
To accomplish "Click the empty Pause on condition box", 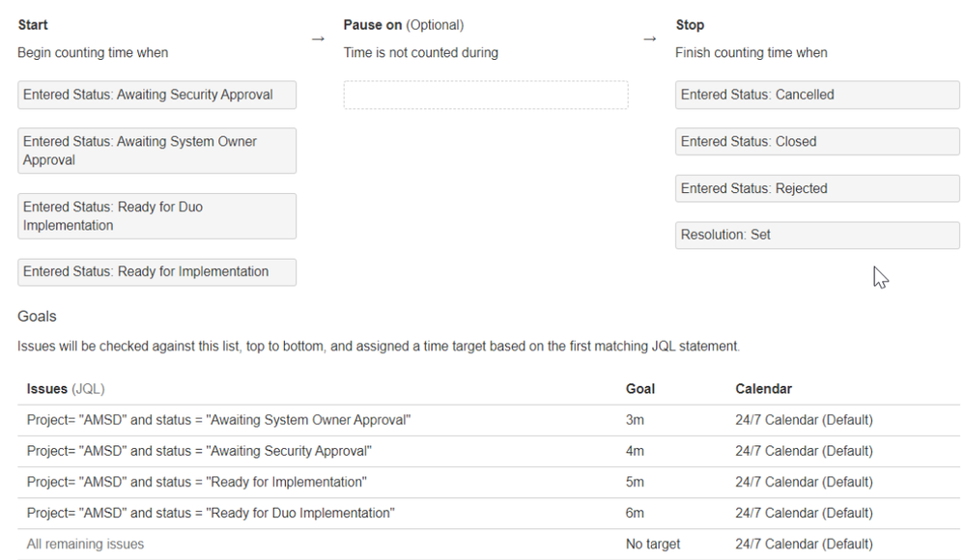I will tap(486, 95).
